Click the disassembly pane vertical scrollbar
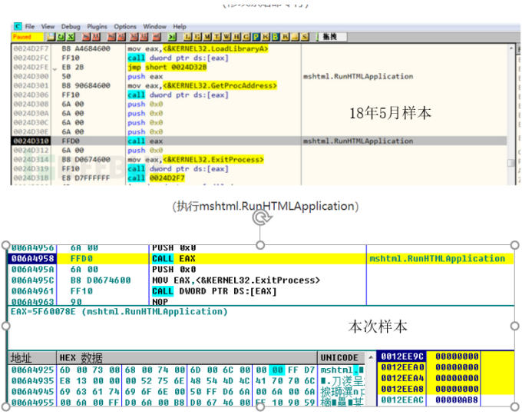The image size is (532, 418). pyautogui.click(x=512, y=108)
